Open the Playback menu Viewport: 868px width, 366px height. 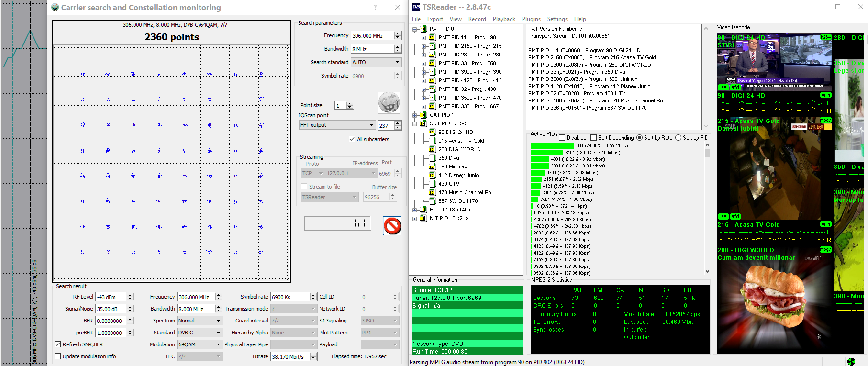point(504,19)
